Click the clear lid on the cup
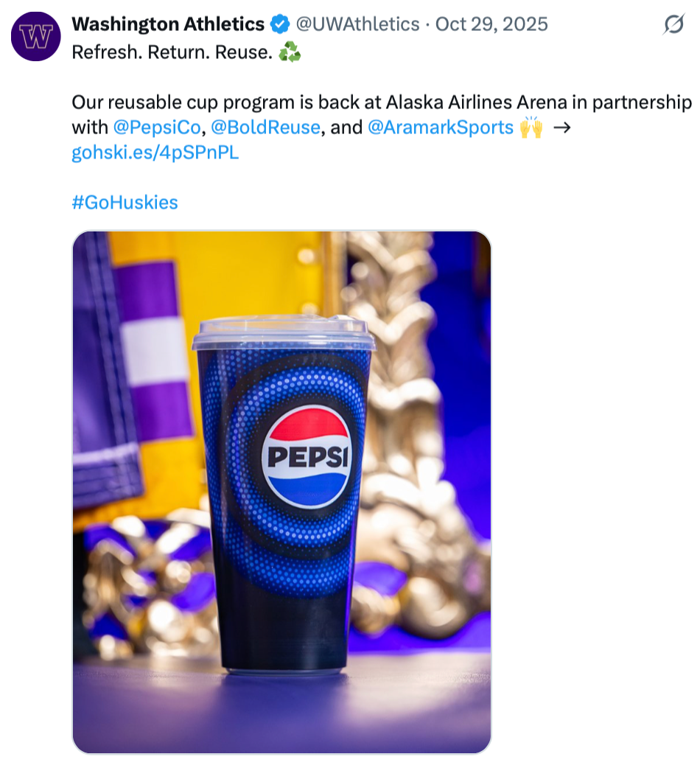 pos(283,333)
